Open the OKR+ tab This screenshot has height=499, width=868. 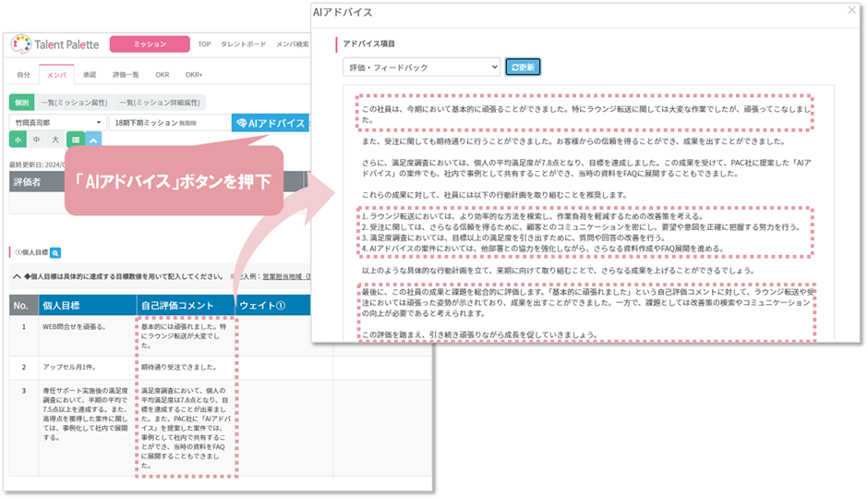point(194,74)
